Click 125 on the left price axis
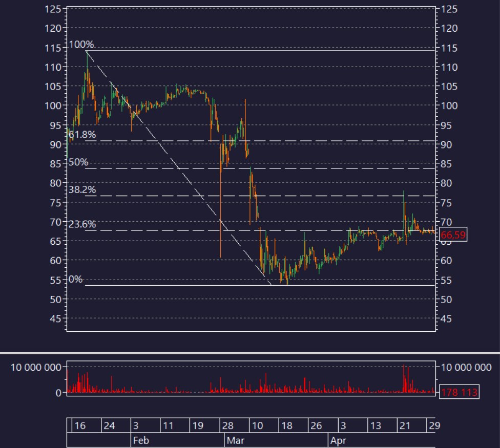Viewport: 500px width, 448px height. [53, 9]
